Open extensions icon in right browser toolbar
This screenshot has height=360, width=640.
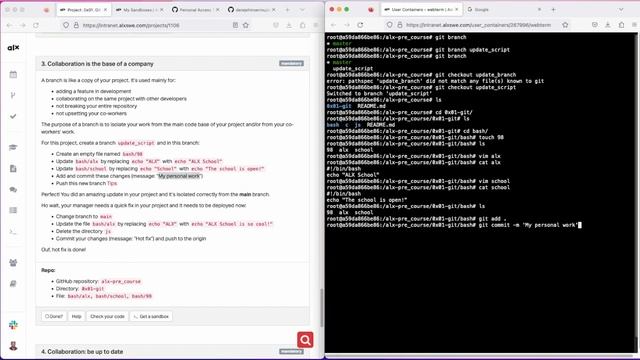pos(621,25)
